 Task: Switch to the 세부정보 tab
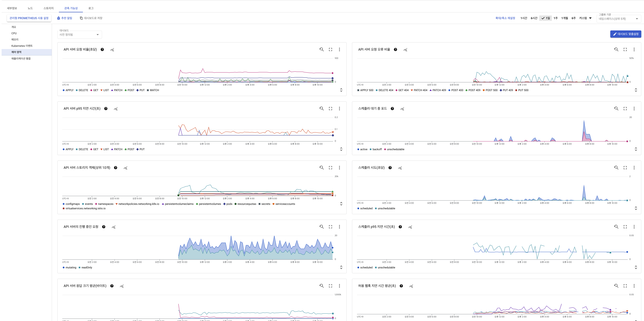point(12,8)
